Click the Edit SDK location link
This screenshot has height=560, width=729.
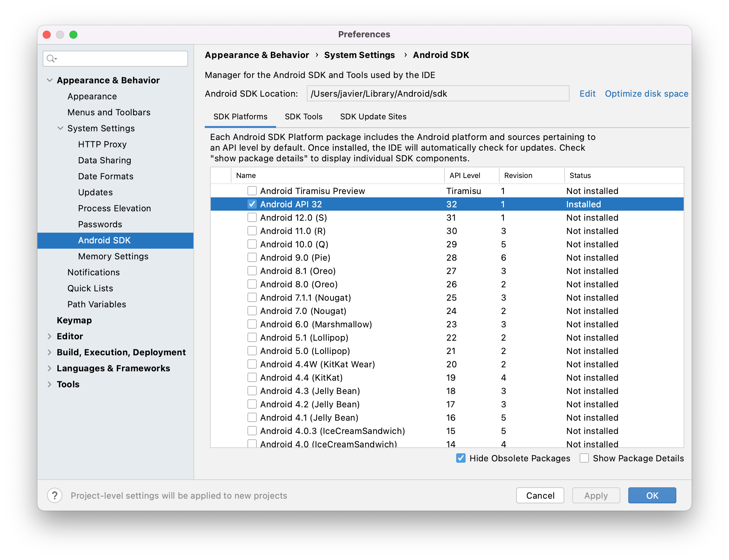tap(587, 94)
